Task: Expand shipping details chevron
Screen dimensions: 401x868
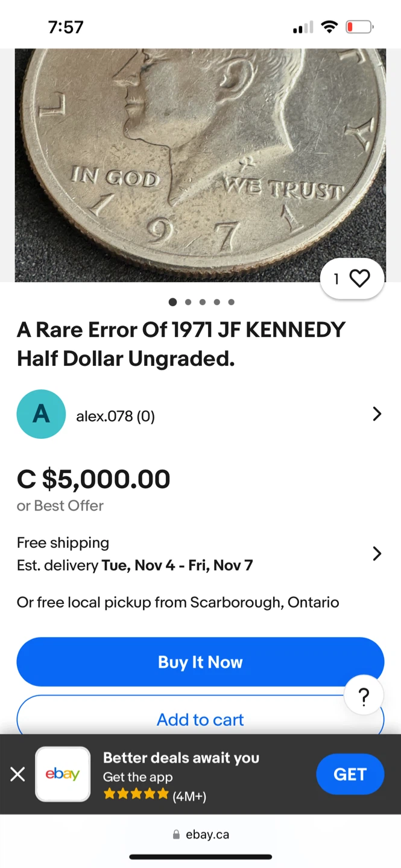Action: pos(377,553)
